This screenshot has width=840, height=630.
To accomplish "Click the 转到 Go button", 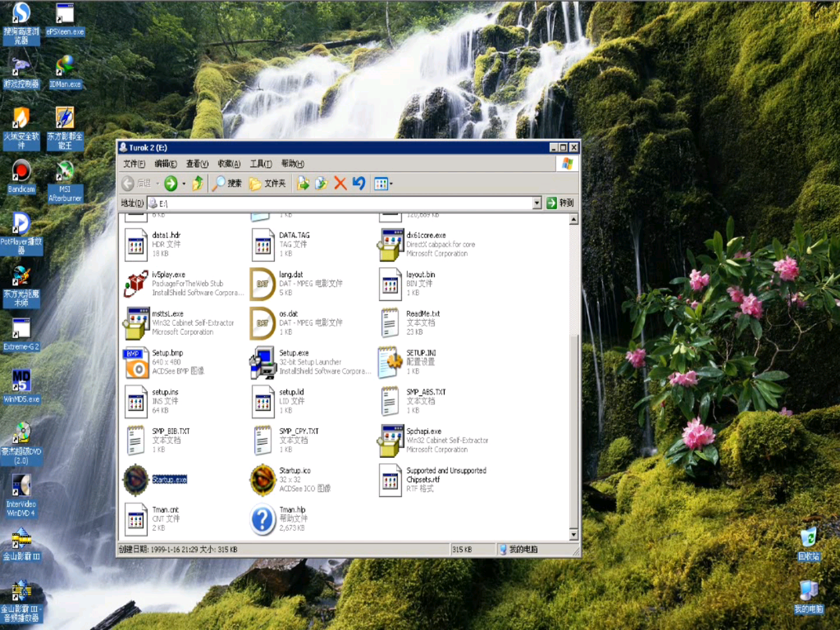I will (x=560, y=203).
